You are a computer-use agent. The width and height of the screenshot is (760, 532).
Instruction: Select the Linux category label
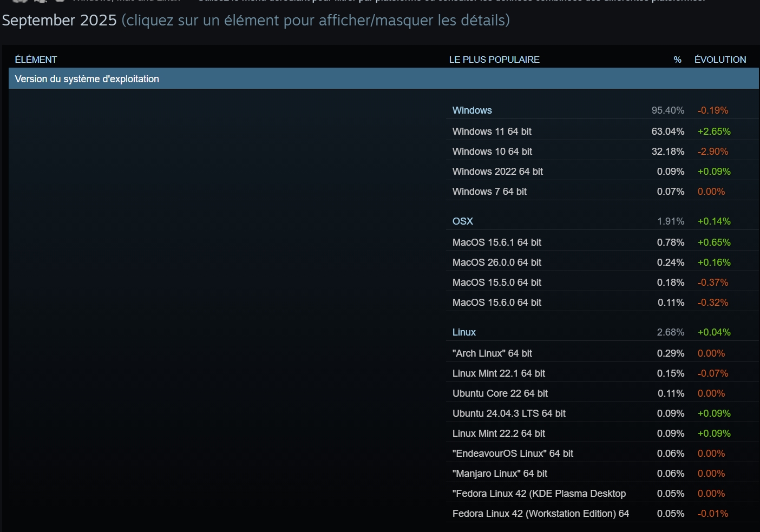[x=464, y=332]
